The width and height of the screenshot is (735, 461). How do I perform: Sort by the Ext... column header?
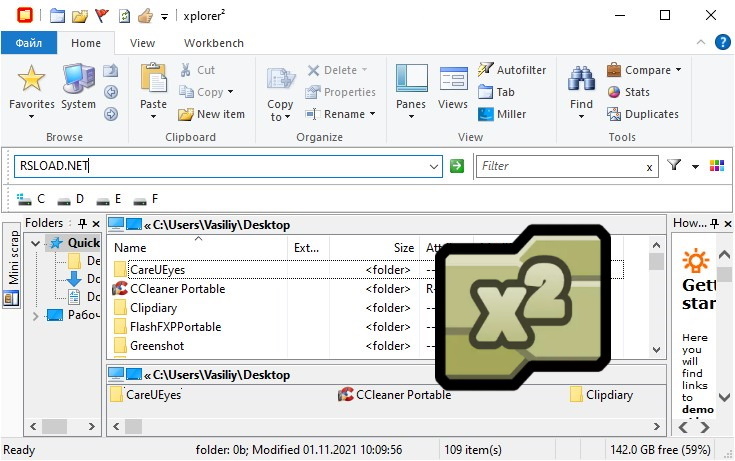(308, 248)
